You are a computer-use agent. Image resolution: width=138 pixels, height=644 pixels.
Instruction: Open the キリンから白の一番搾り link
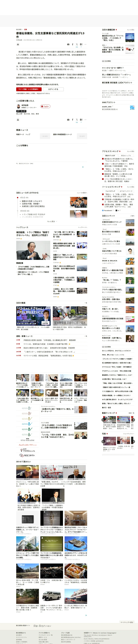click(113, 68)
